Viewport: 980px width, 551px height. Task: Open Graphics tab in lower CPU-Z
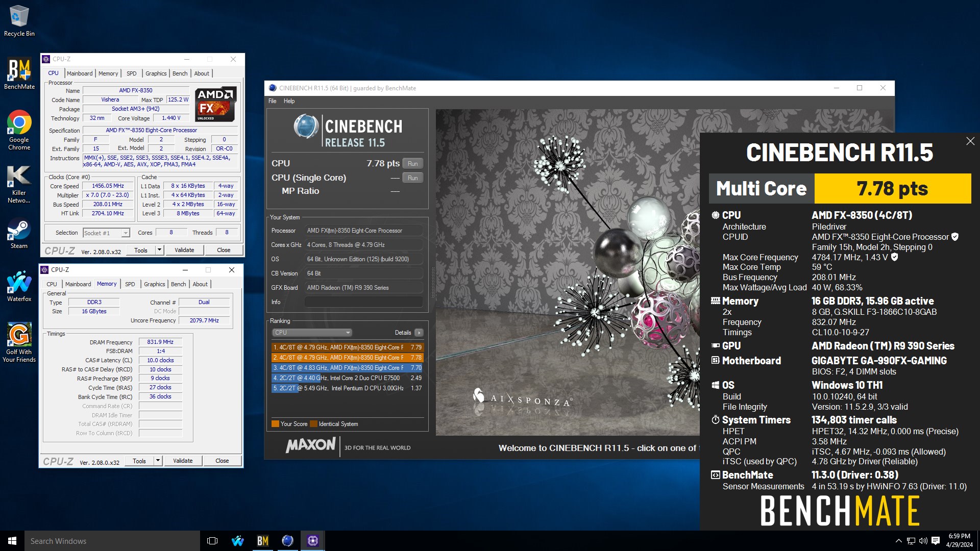click(154, 284)
